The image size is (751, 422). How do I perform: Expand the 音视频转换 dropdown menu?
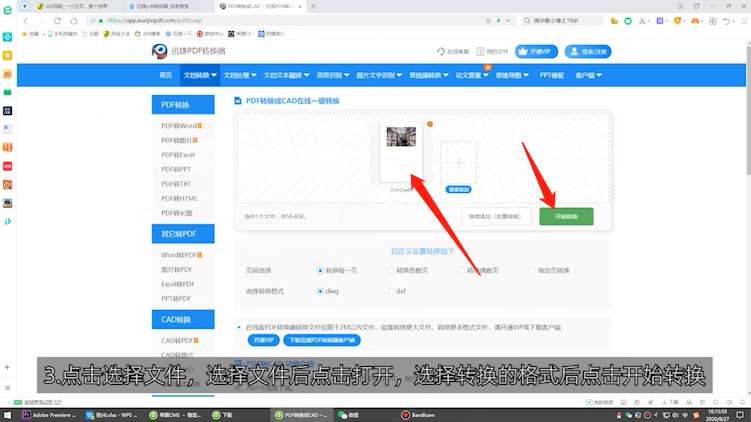[x=429, y=75]
